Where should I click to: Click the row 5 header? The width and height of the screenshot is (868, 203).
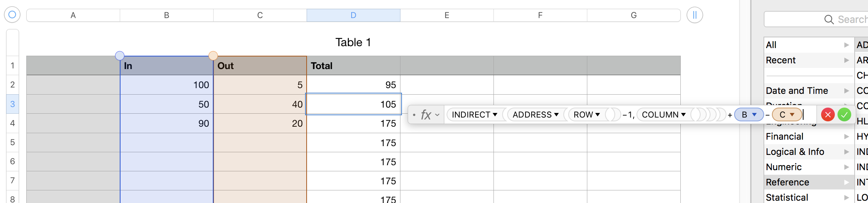click(13, 142)
